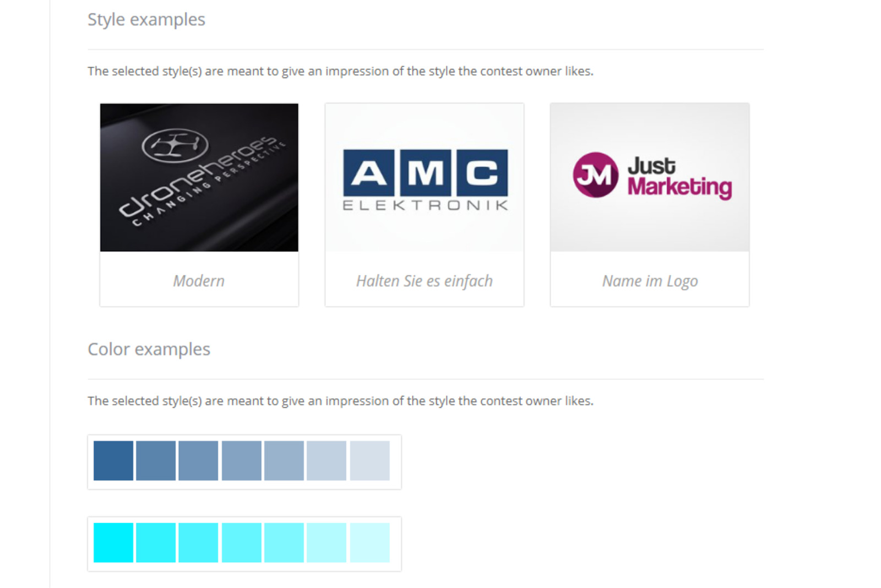Select the Halten Sie es einfach caption
Screen dimensions: 881x588
pyautogui.click(x=424, y=281)
